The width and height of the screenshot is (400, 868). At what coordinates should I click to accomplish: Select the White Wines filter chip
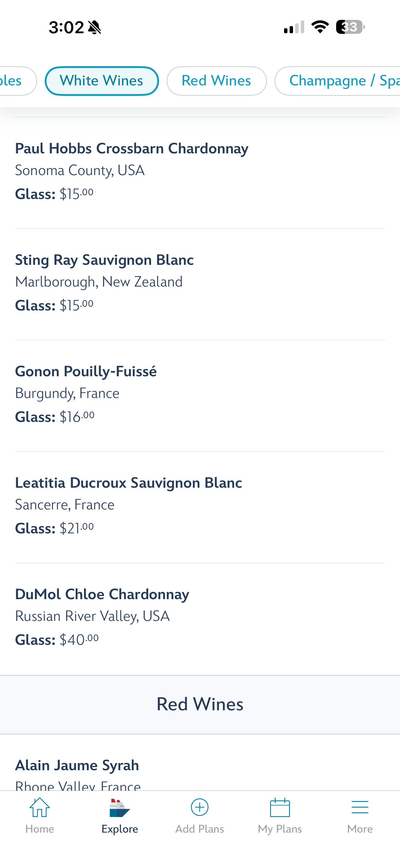[x=101, y=81]
